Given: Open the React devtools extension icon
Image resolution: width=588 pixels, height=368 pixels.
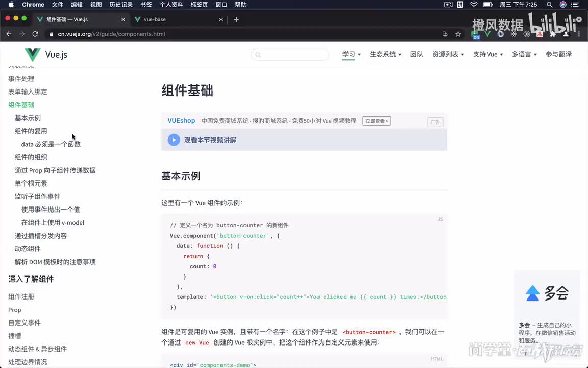Looking at the screenshot, I should (x=514, y=34).
